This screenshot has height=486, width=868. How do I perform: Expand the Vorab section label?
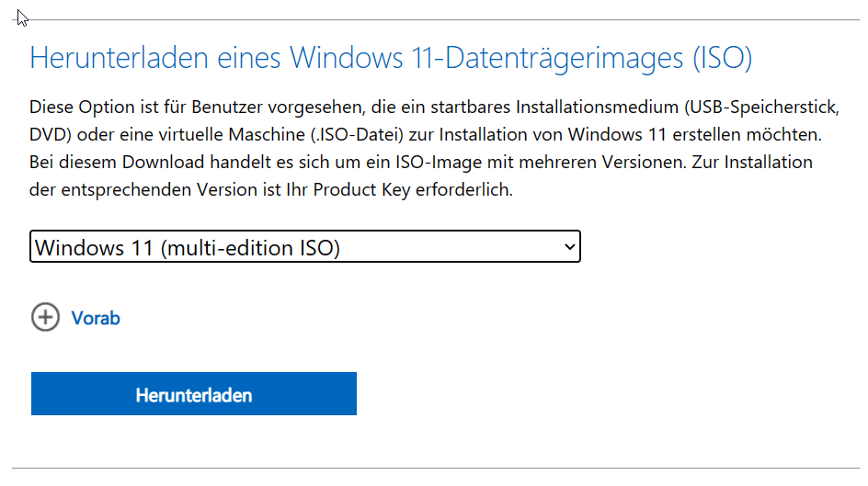(96, 319)
